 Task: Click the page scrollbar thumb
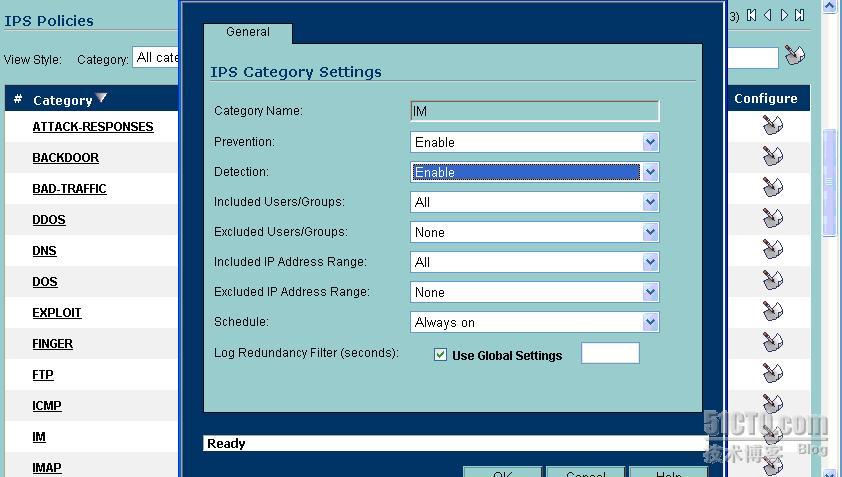[829, 182]
